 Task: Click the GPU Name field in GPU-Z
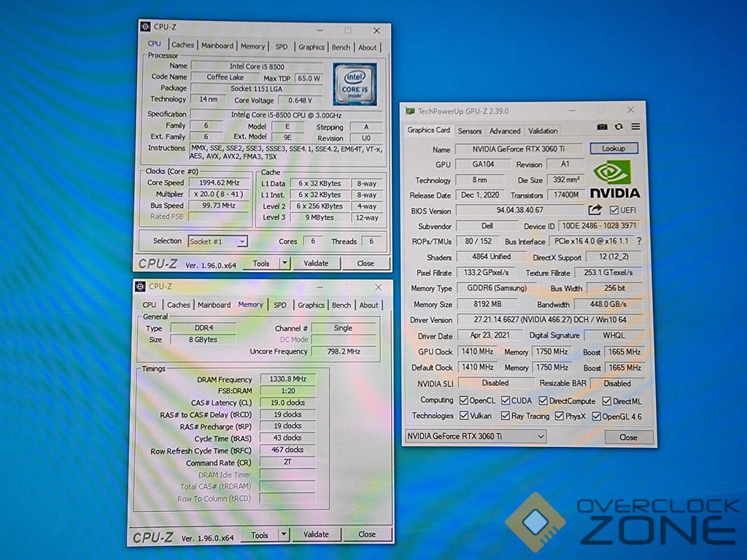point(519,149)
